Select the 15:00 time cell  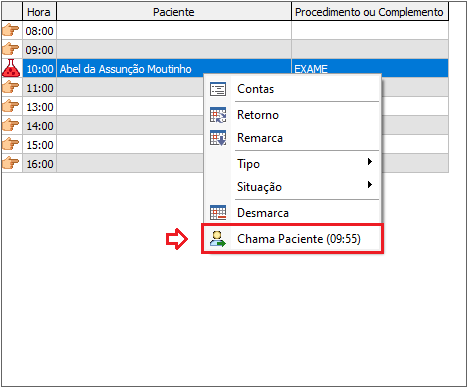(39, 145)
